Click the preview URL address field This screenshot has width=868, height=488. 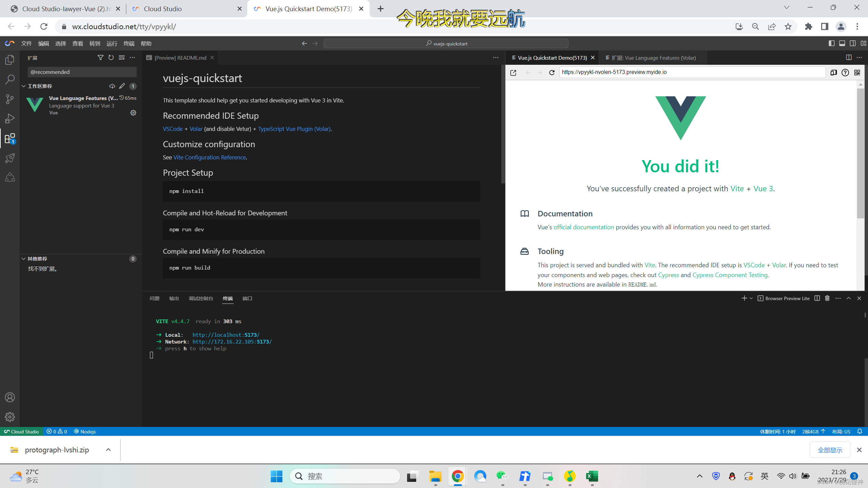[x=692, y=72]
